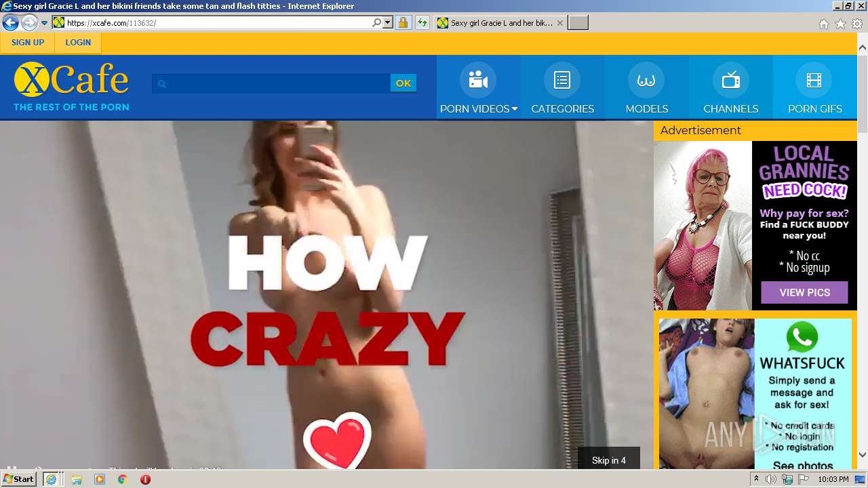The image size is (868, 488).
Task: Click the Categories list icon
Action: (x=562, y=80)
